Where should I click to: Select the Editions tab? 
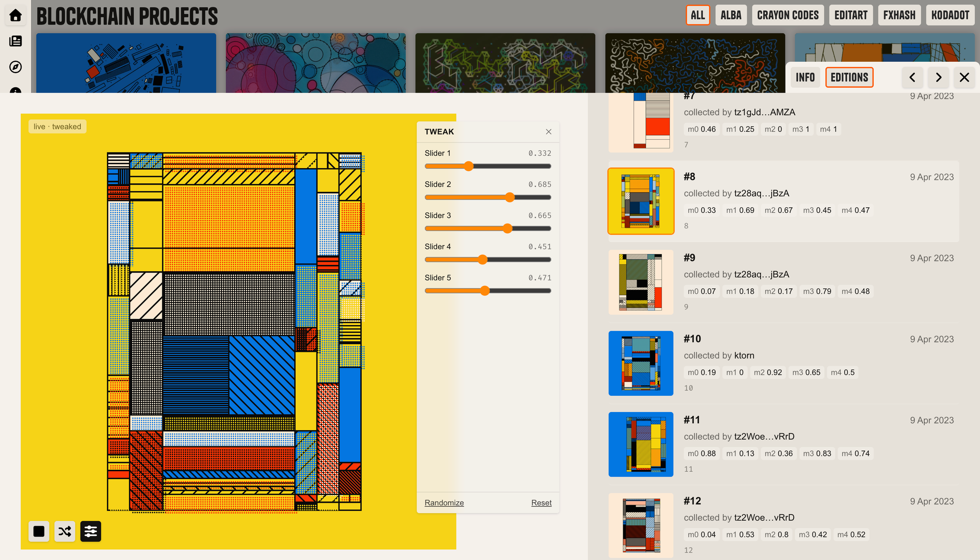tap(849, 77)
